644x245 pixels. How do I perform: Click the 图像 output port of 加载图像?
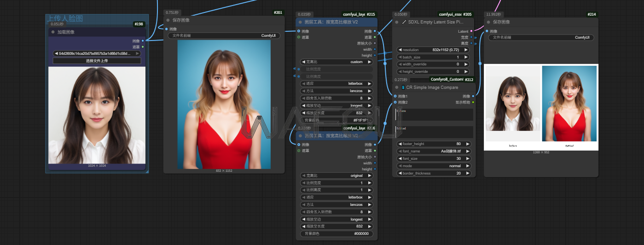coord(143,41)
